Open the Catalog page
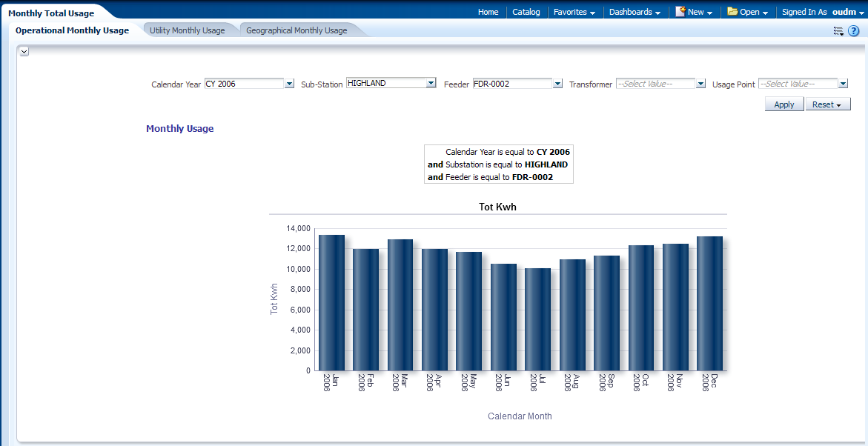Viewport: 868px width, 446px height. click(526, 12)
